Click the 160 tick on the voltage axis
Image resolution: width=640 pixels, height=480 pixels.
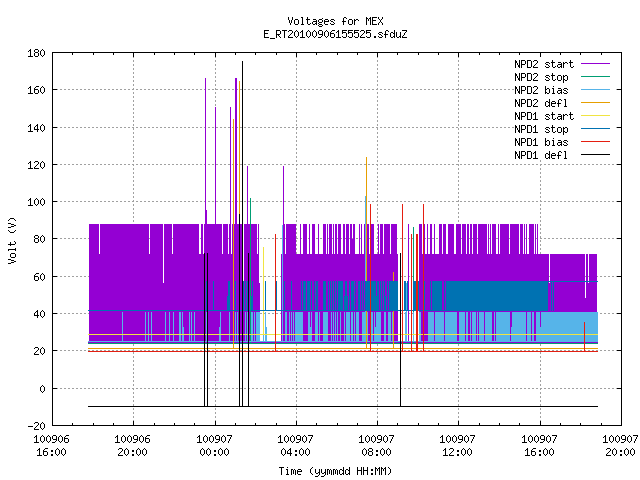tap(36, 90)
